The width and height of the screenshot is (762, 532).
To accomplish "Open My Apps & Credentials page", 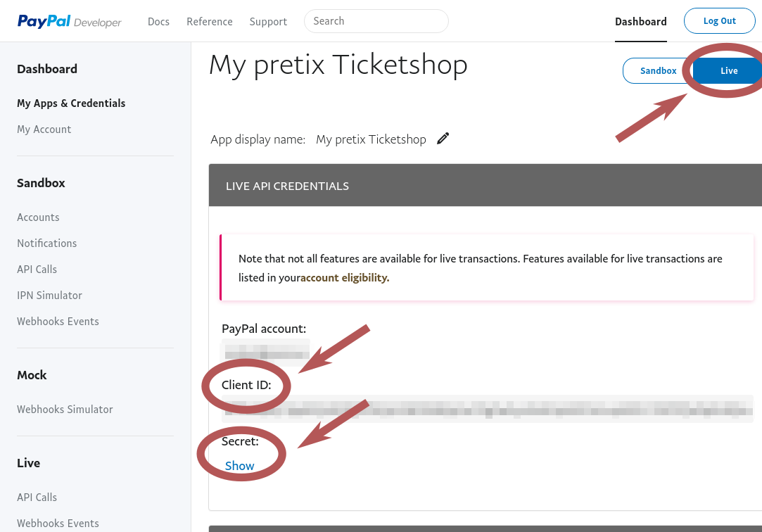I will 71,103.
